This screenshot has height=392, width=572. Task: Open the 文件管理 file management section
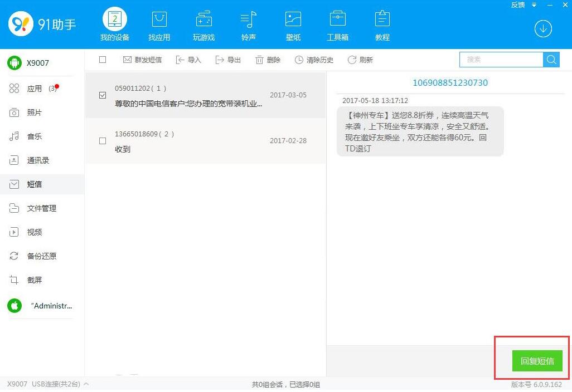tap(41, 208)
